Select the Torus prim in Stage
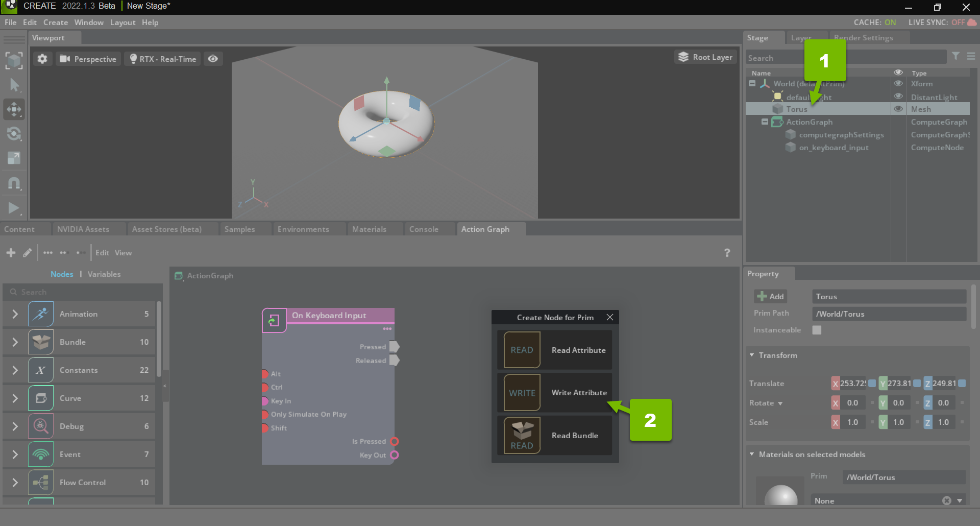This screenshot has height=526, width=980. 797,109
